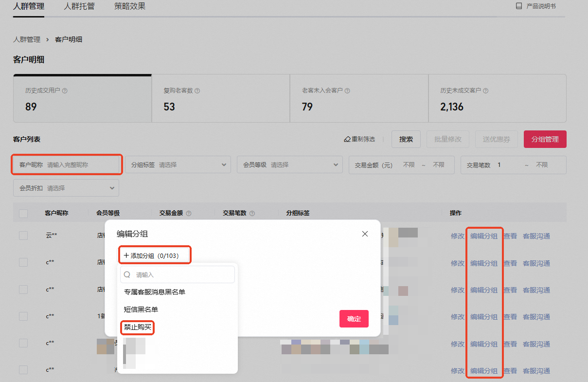Click the 会员等级 column header
The width and height of the screenshot is (588, 382).
tap(108, 213)
